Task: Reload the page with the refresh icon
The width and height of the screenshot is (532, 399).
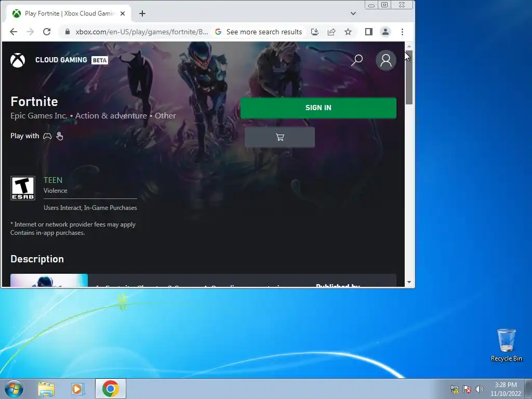Action: coord(47,32)
